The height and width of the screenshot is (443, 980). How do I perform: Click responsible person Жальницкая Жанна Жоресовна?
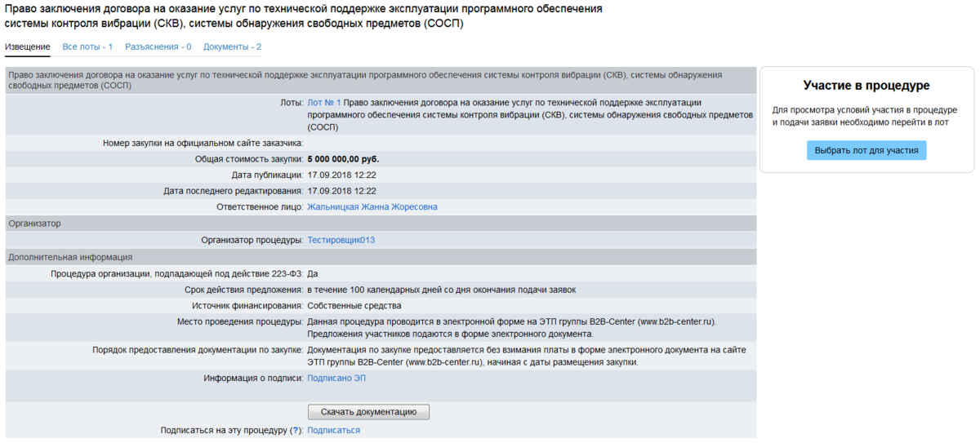pyautogui.click(x=372, y=207)
